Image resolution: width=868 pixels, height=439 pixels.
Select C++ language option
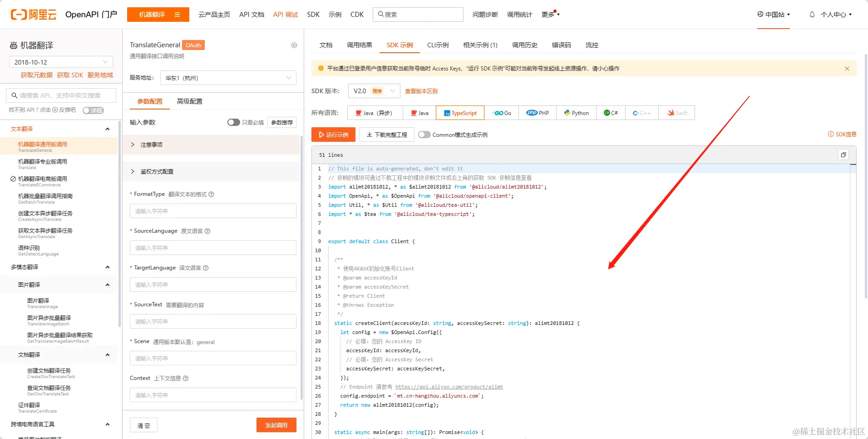(x=642, y=113)
